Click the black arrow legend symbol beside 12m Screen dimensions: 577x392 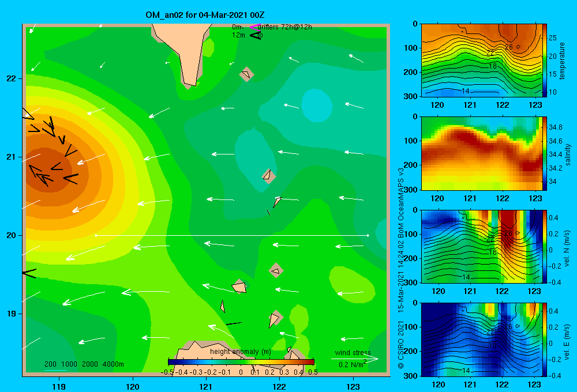pyautogui.click(x=256, y=35)
